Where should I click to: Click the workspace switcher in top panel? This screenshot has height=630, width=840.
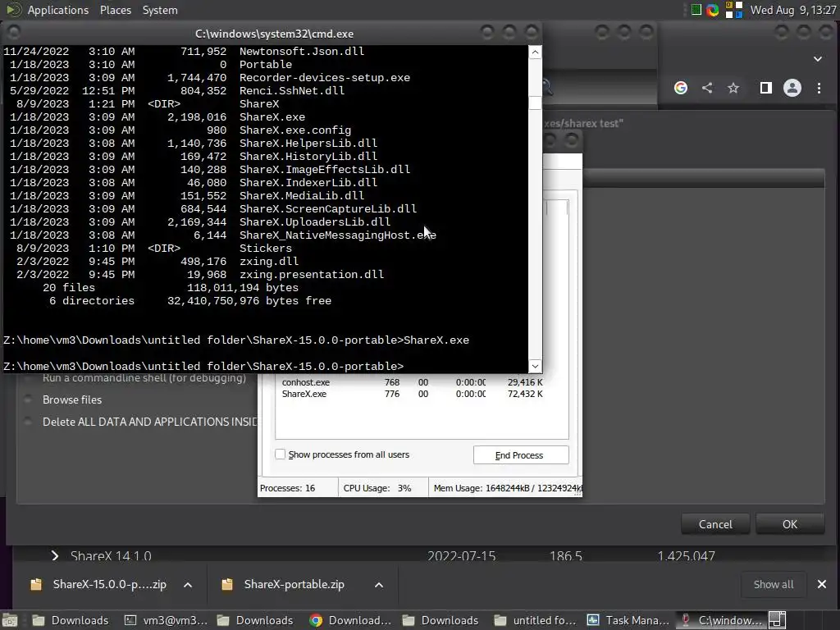tap(734, 10)
